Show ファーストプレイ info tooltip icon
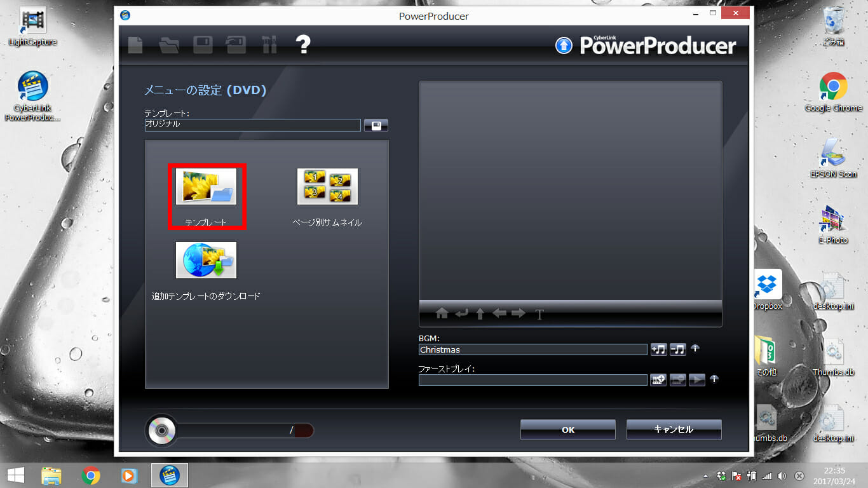 (x=714, y=379)
